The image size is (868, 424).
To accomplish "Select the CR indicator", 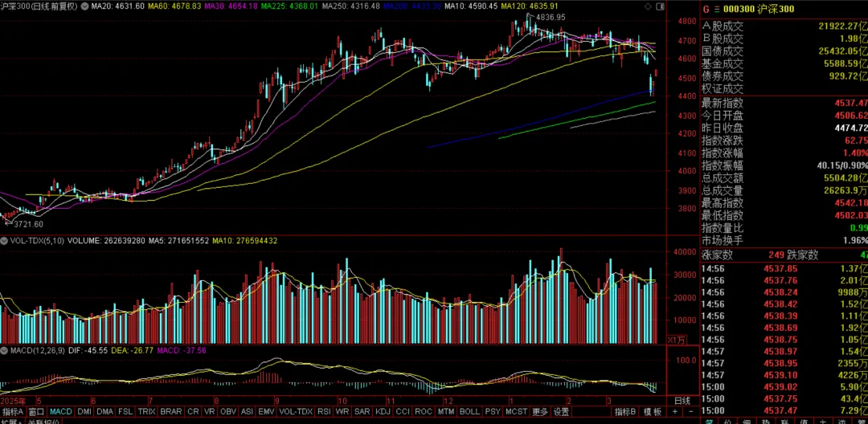I will (193, 412).
